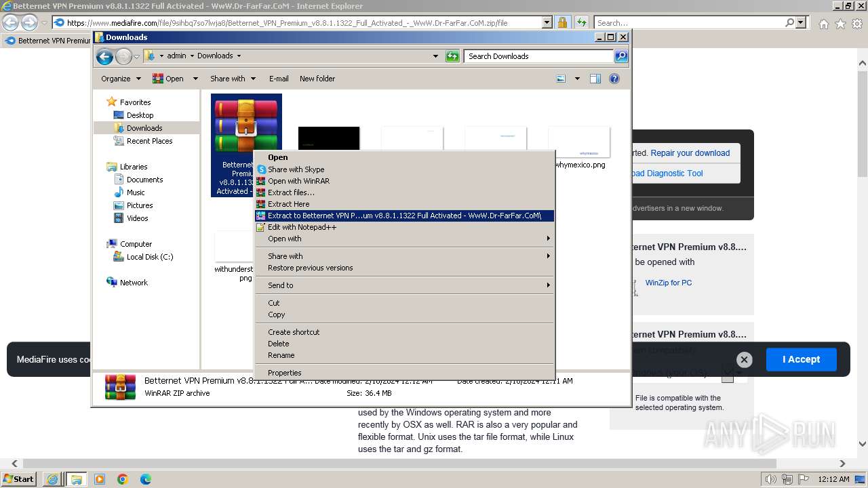Click Notepad++ icon in context menu
The width and height of the screenshot is (868, 488).
[261, 227]
